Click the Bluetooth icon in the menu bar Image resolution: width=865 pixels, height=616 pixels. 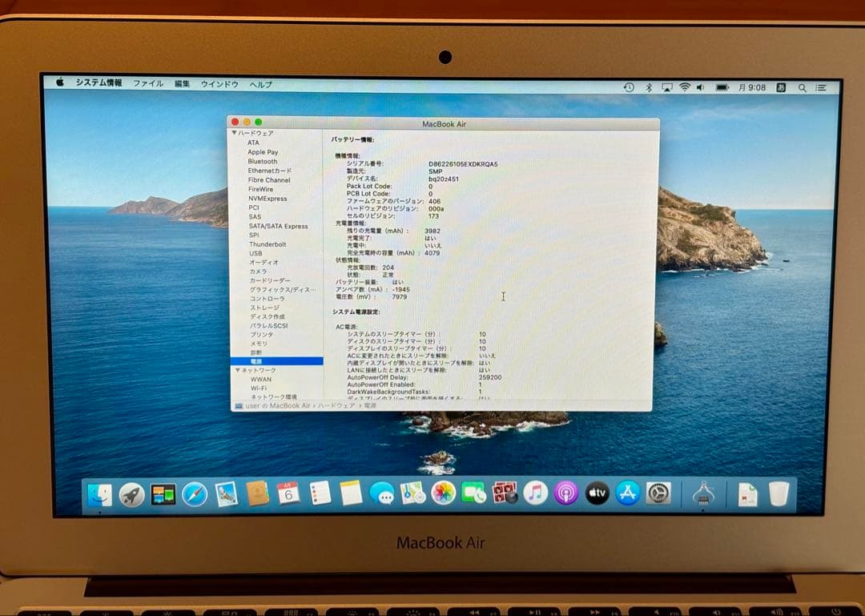pyautogui.click(x=649, y=87)
